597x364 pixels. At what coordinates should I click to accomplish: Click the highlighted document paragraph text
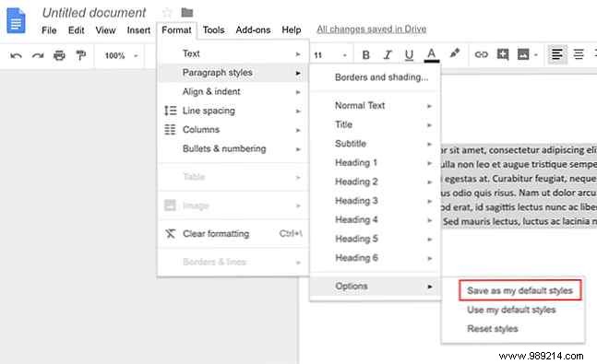coord(519,185)
